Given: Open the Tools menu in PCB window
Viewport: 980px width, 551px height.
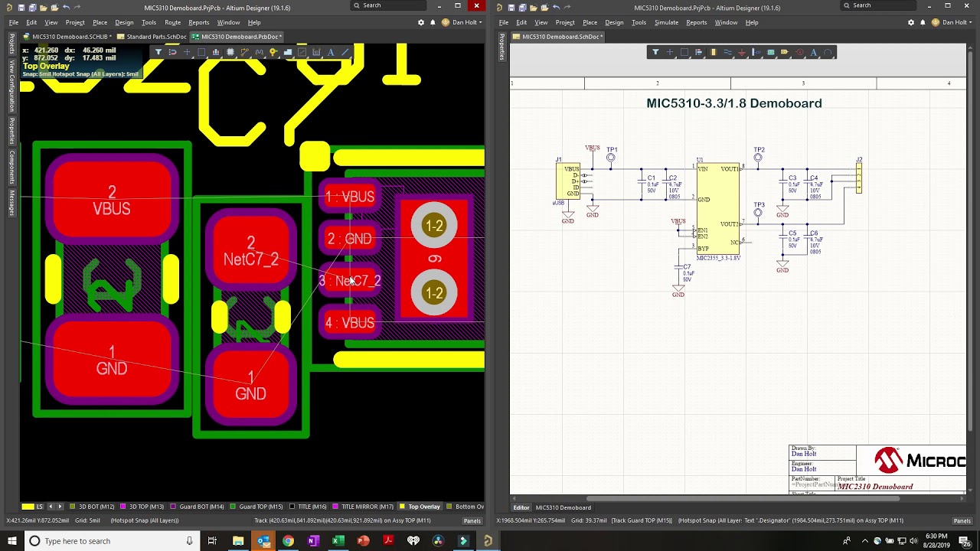Looking at the screenshot, I should click(149, 22).
